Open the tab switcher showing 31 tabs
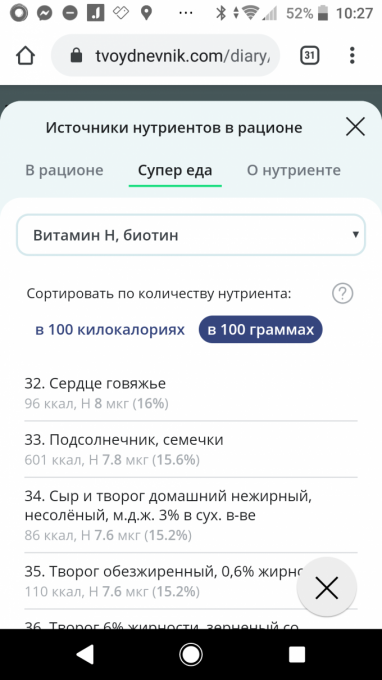The height and width of the screenshot is (680, 382). (x=310, y=56)
